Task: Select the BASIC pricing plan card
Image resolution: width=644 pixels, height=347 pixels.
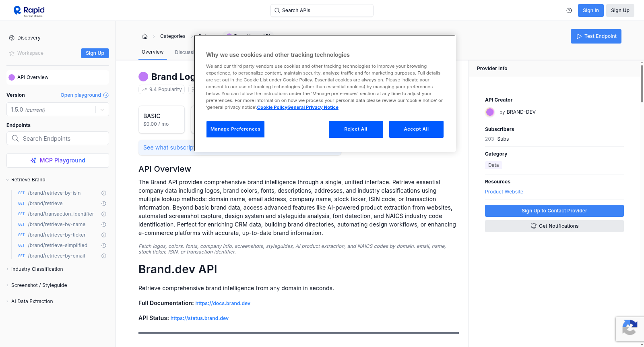Action: pos(161,120)
